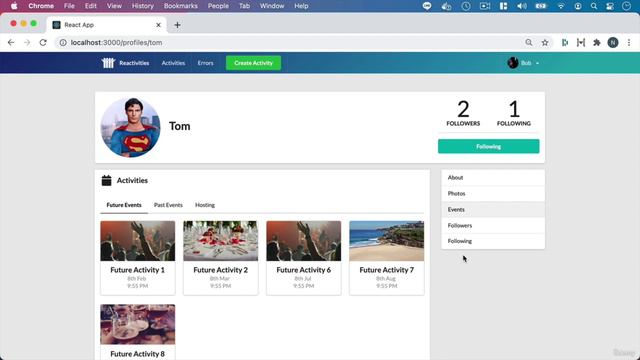
Task: Open the View menu
Action: tap(114, 6)
